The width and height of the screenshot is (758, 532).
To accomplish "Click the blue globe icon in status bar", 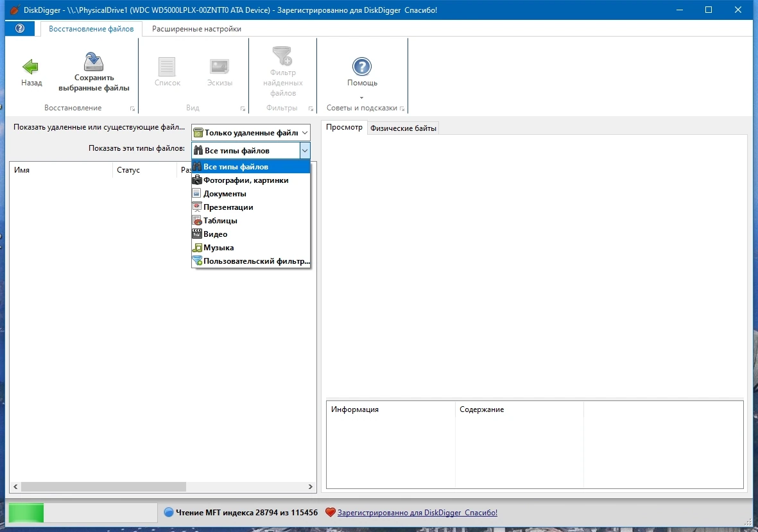I will [169, 512].
